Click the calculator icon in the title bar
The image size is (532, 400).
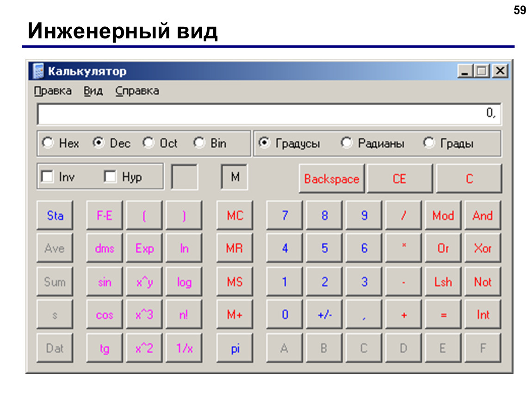tap(38, 71)
